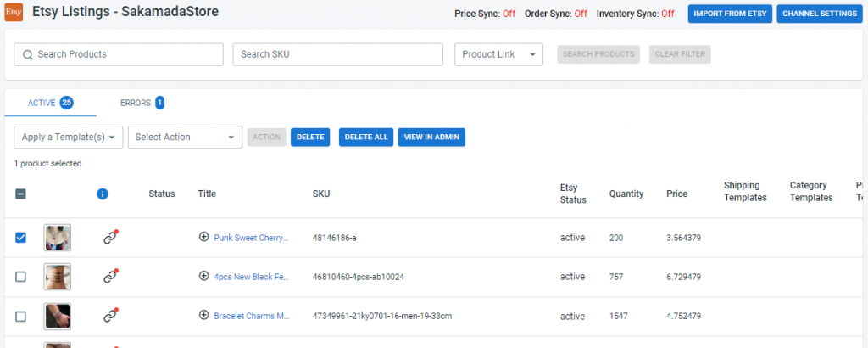Open Apply a Template(s) dropdown

68,137
